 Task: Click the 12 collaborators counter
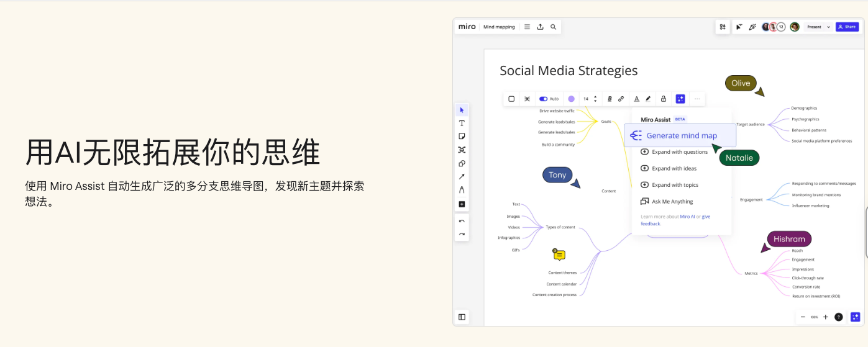tap(781, 27)
